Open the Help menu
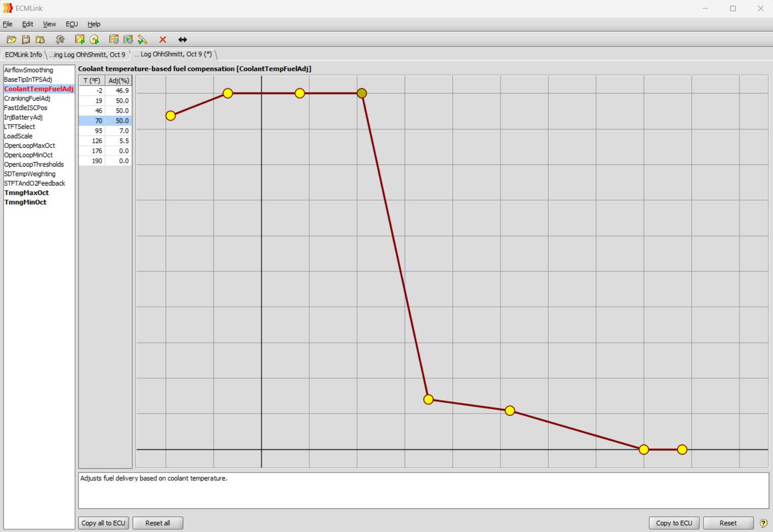Screen dimensions: 773x532 point(94,24)
